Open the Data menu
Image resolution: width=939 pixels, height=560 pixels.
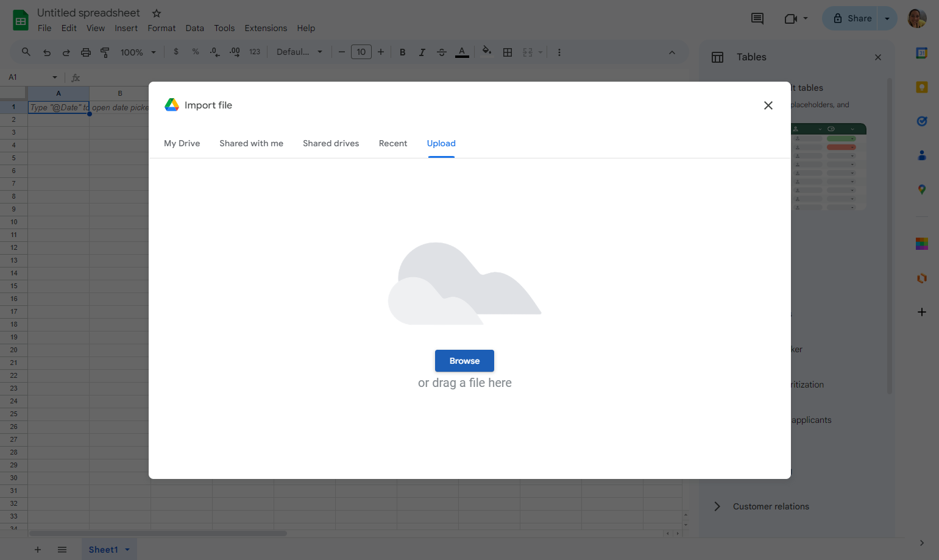pos(194,28)
